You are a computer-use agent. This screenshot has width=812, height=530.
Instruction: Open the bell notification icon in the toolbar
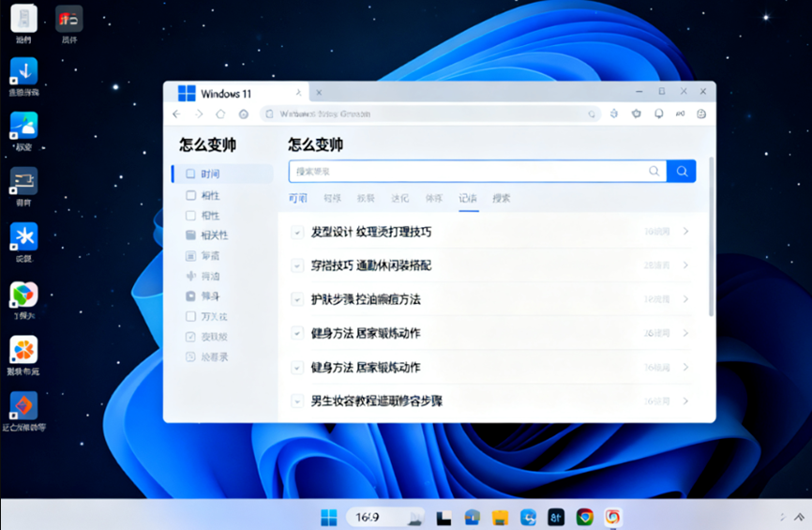coord(659,114)
